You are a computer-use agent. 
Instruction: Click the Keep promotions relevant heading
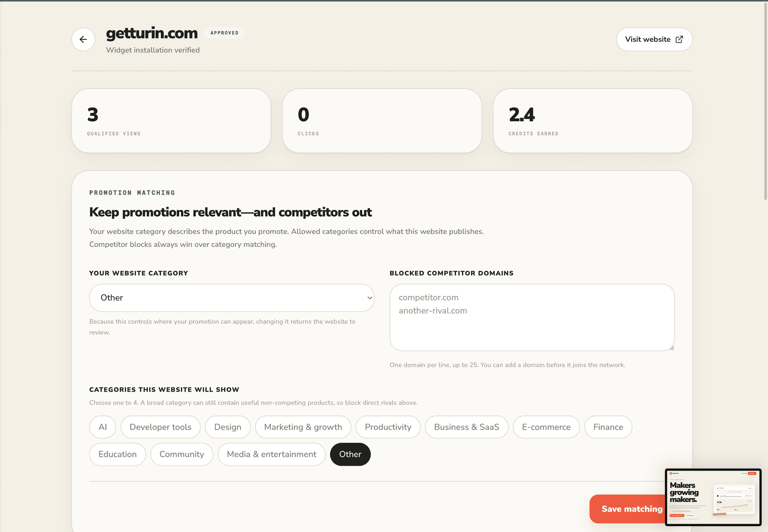point(231,212)
